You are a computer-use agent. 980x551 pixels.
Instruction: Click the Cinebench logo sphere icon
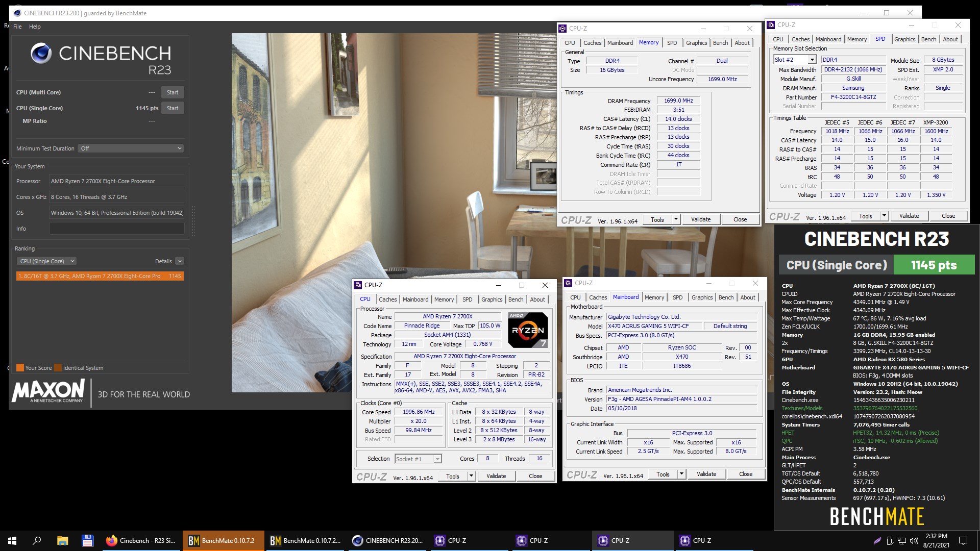(x=41, y=53)
